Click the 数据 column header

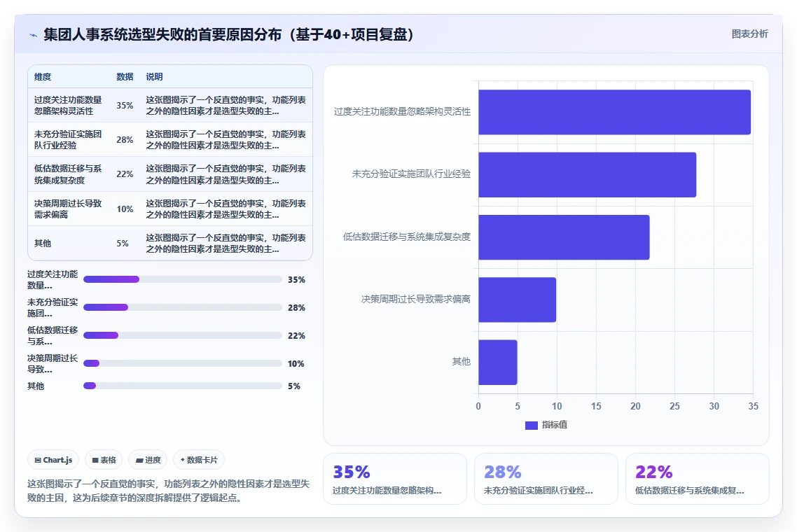tap(125, 77)
